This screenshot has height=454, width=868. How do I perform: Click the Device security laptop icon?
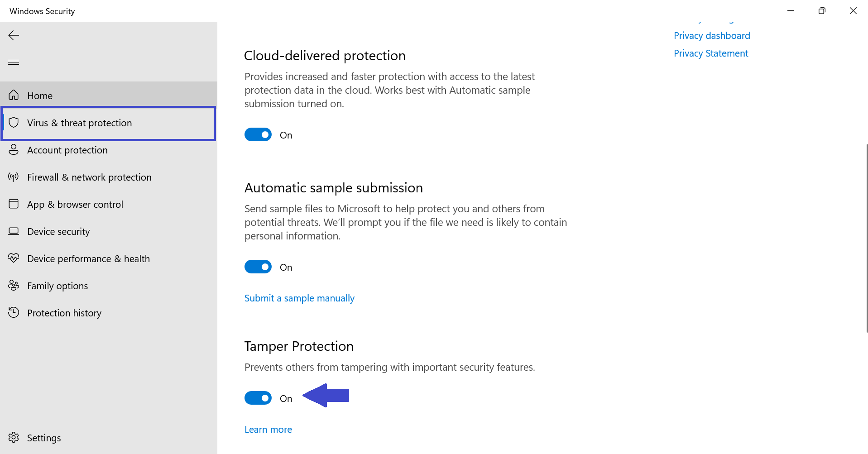click(x=14, y=231)
